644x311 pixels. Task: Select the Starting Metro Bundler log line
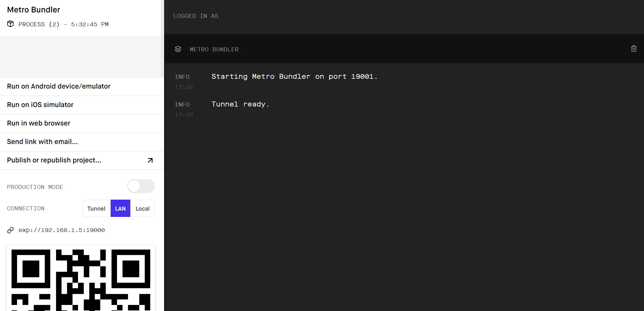click(x=294, y=77)
